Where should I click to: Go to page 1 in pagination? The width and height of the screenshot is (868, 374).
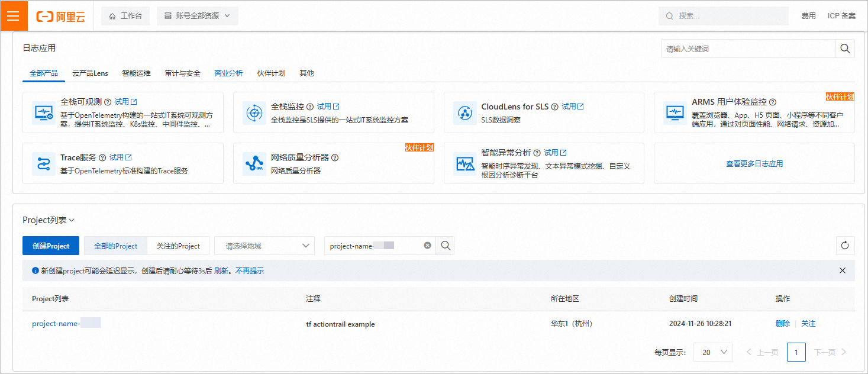[796, 352]
